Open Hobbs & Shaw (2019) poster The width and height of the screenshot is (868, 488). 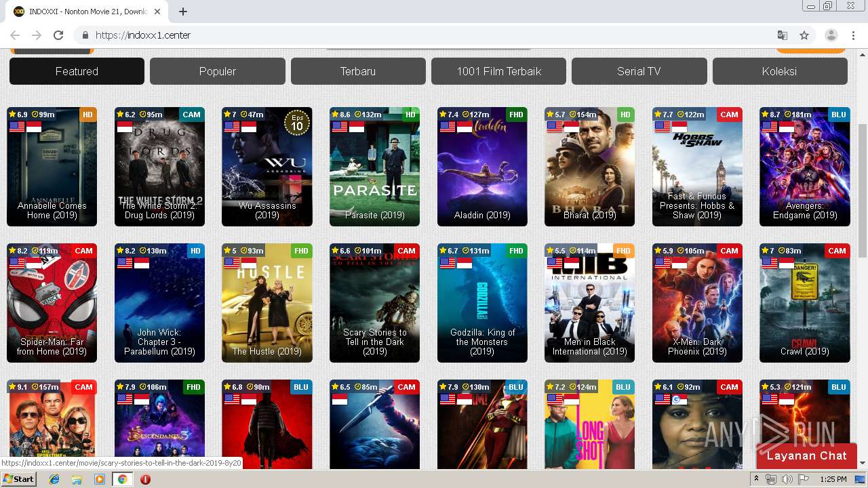(697, 167)
